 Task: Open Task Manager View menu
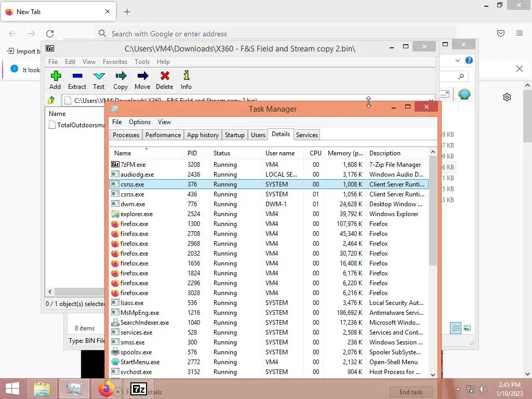point(164,122)
